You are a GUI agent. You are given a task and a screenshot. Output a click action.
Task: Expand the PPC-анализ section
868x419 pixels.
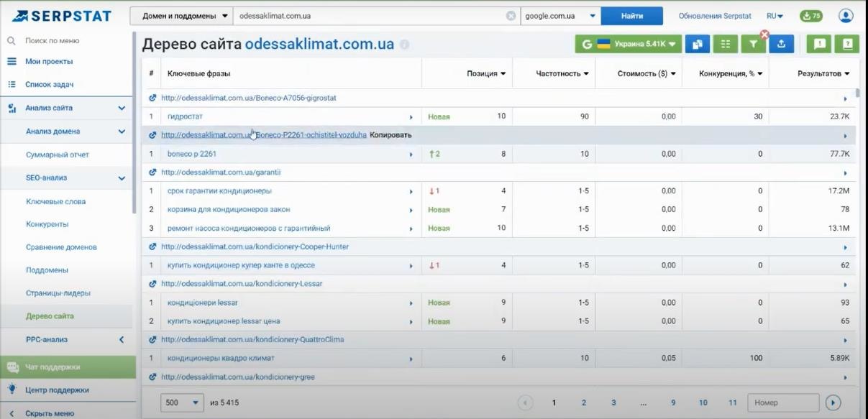122,339
